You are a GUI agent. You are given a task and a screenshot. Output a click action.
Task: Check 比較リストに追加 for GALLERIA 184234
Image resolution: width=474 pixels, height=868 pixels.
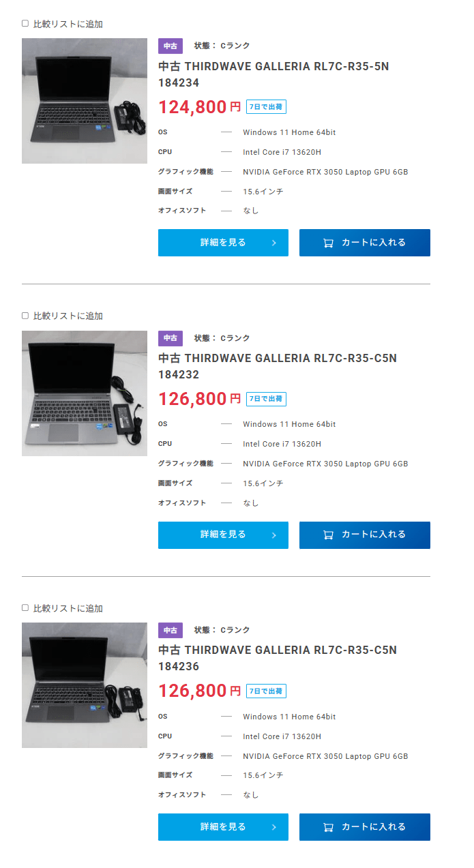click(25, 23)
